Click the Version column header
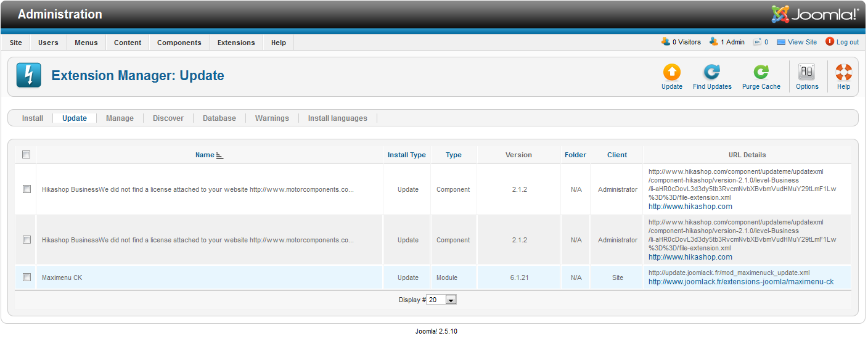The width and height of the screenshot is (868, 341). tap(518, 155)
